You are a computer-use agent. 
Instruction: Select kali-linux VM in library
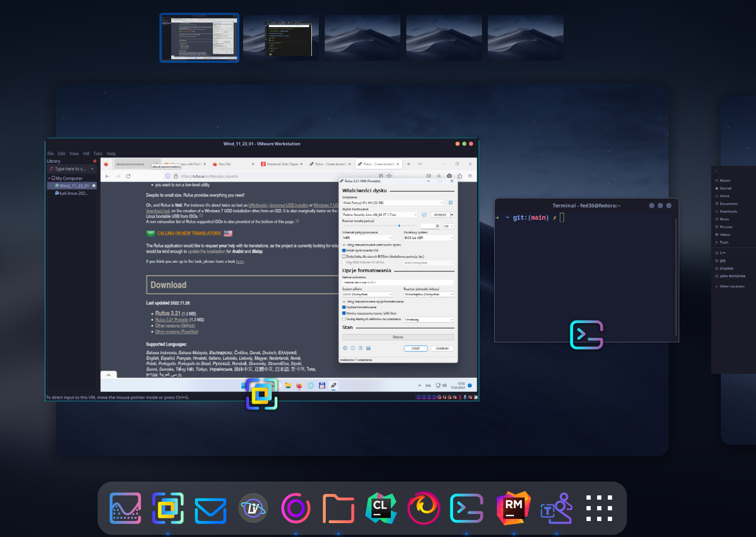(x=74, y=193)
